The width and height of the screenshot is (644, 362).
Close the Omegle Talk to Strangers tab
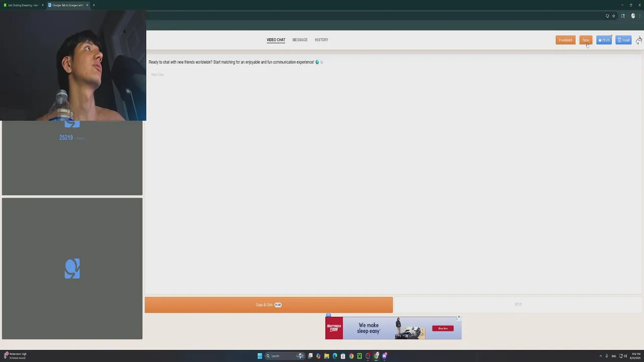(87, 5)
